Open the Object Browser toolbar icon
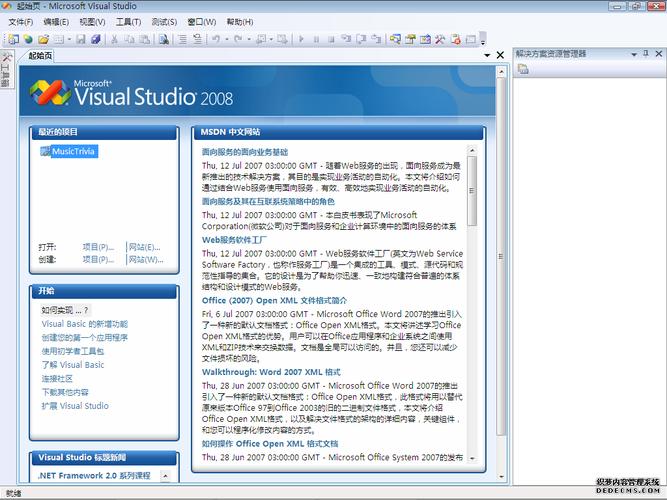The image size is (667, 500). coord(425,39)
